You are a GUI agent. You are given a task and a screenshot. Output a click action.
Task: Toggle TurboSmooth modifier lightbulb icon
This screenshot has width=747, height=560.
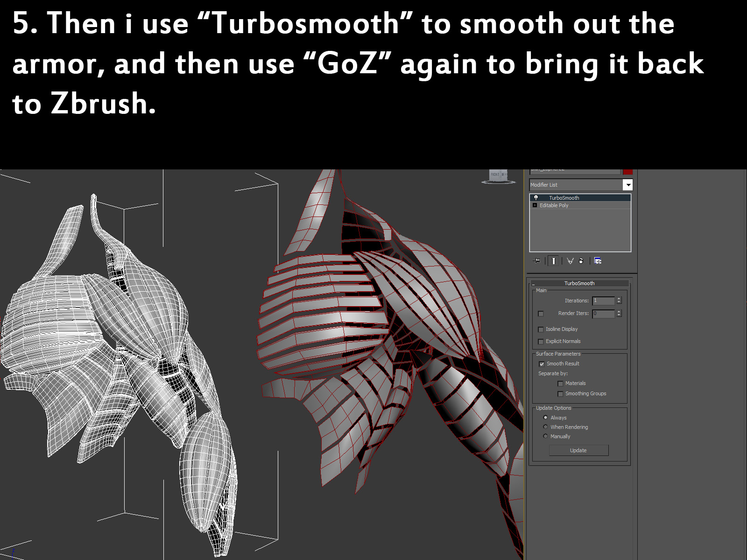pos(536,198)
